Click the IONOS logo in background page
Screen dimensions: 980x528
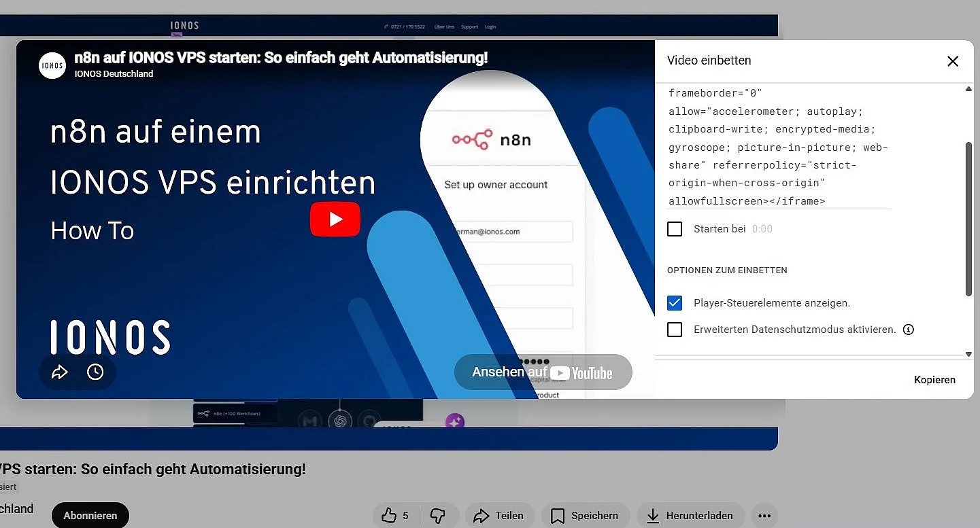(184, 26)
